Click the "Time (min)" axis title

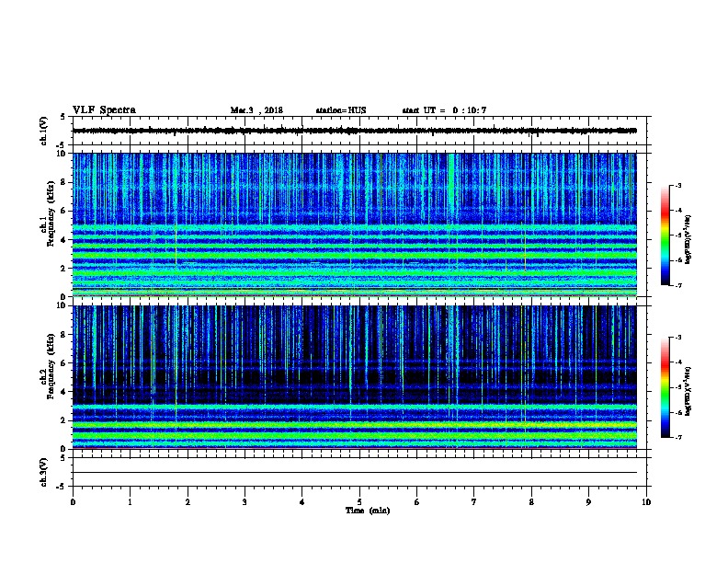368,511
